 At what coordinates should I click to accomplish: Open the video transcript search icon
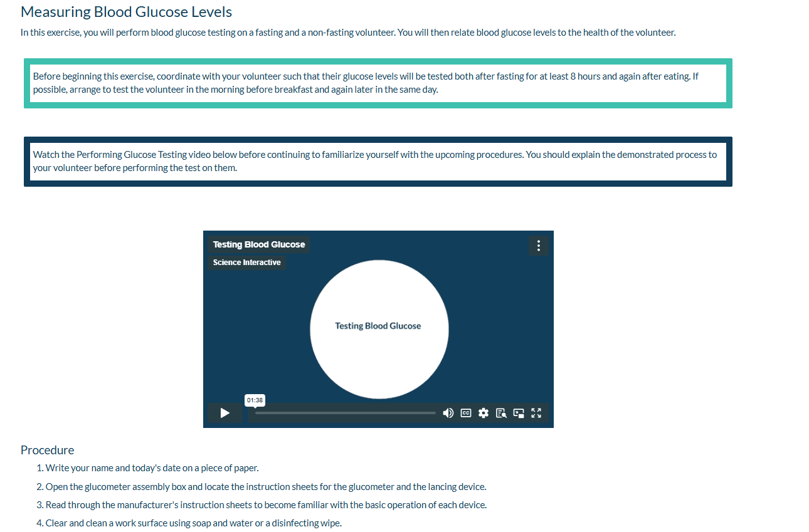[x=501, y=413]
